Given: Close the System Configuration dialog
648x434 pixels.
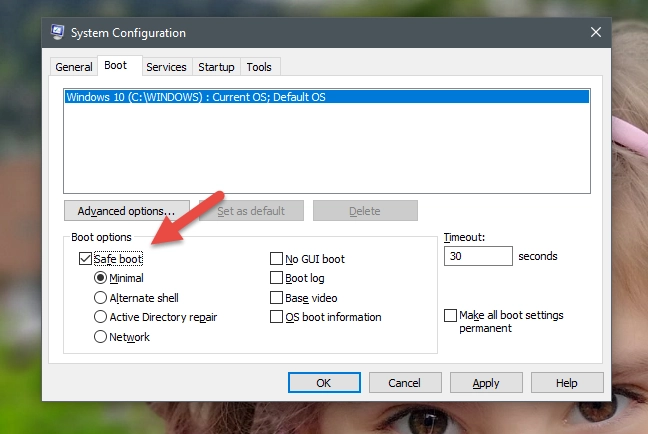Looking at the screenshot, I should pyautogui.click(x=596, y=32).
